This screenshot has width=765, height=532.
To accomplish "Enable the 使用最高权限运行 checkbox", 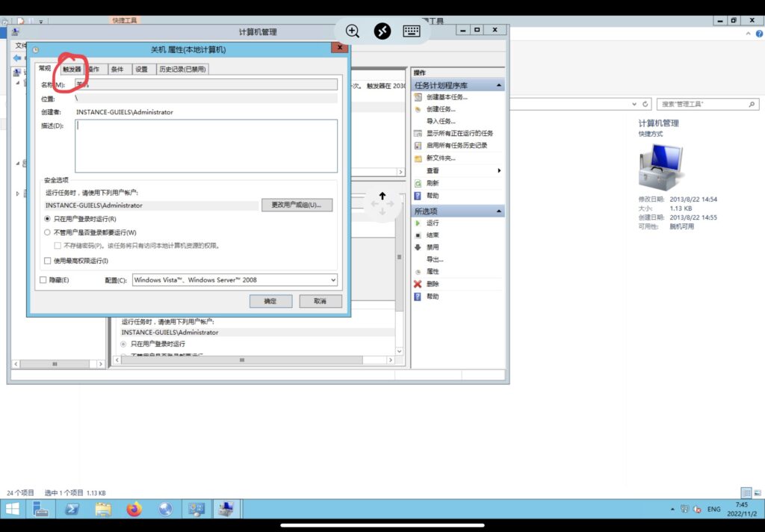I will tap(47, 261).
